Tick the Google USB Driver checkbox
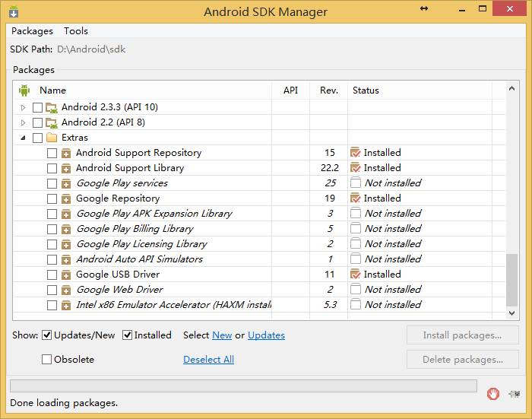 [x=52, y=275]
